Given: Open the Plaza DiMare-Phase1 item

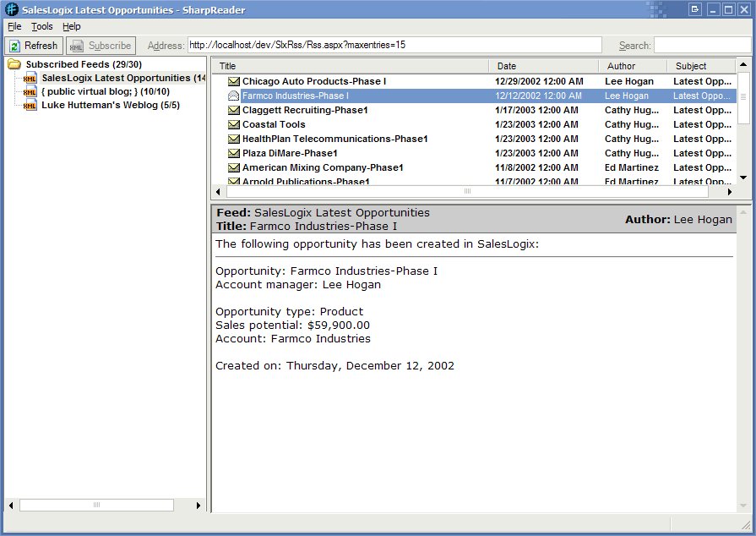Looking at the screenshot, I should 289,153.
